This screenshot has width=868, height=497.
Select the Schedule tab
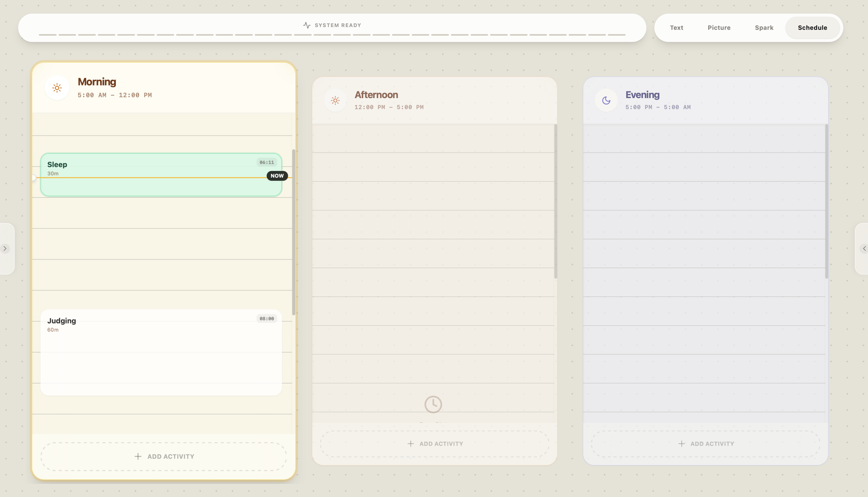[x=812, y=28]
